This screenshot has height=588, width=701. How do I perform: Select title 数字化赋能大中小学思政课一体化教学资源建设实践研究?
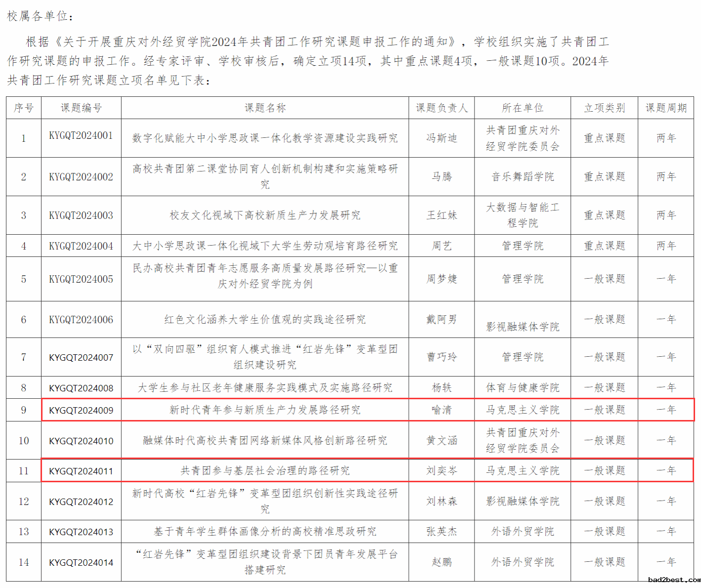(265, 138)
